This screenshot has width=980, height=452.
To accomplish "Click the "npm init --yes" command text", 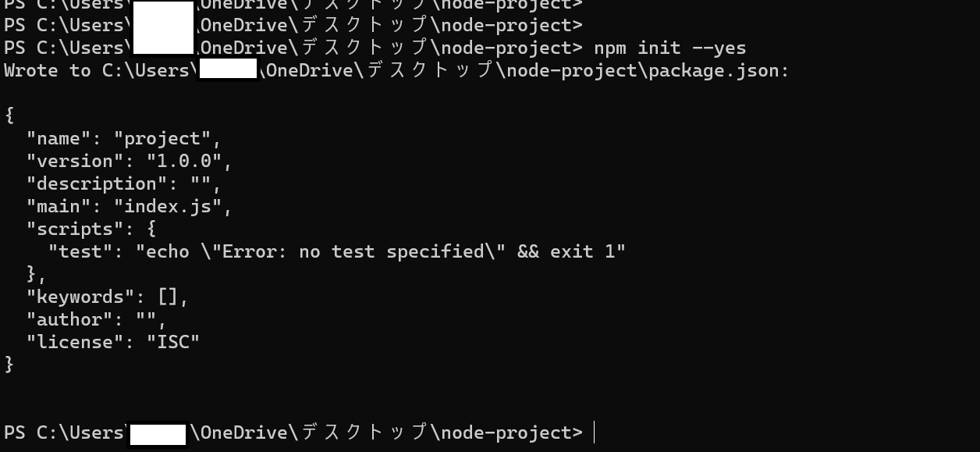I will pyautogui.click(x=669, y=48).
